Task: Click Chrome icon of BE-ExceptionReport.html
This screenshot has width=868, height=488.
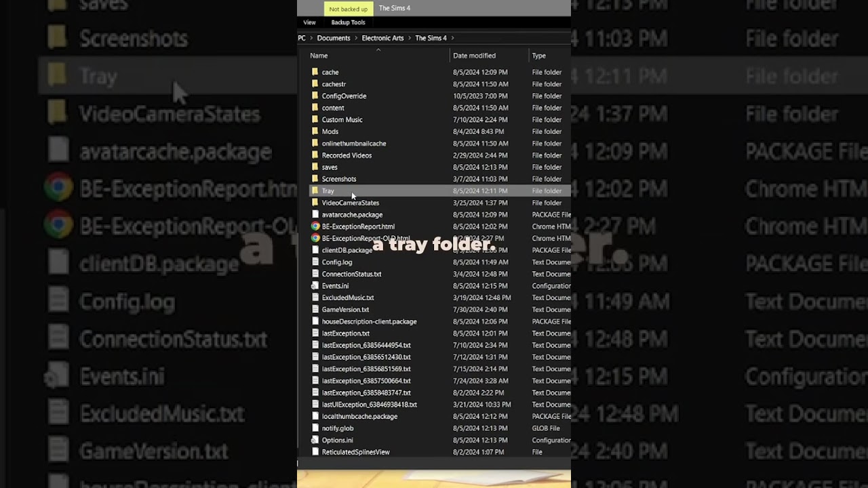Action: [315, 226]
